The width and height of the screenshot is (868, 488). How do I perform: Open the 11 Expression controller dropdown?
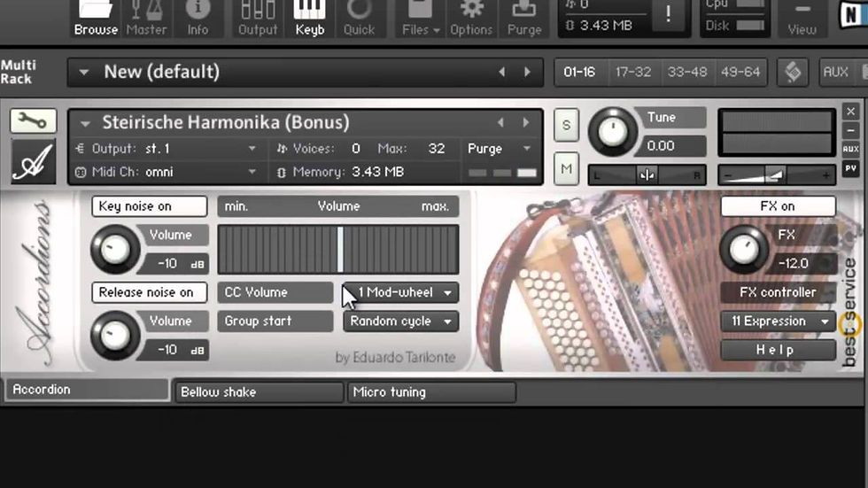(778, 321)
